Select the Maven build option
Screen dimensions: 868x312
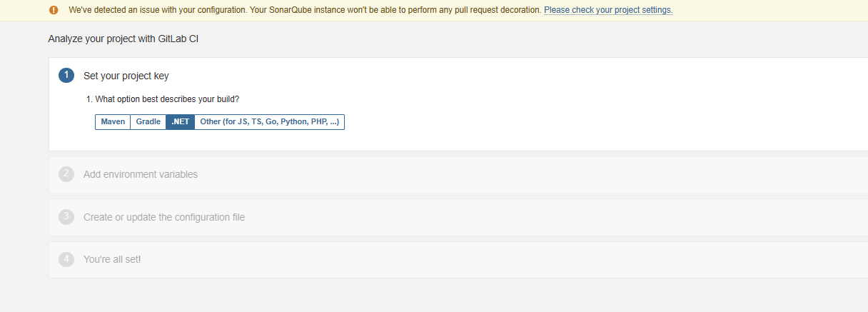113,122
